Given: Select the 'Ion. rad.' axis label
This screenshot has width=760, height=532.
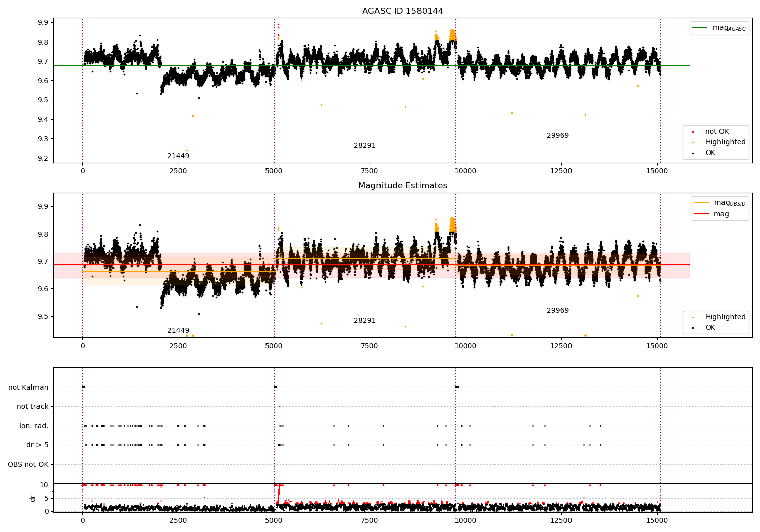Looking at the screenshot, I should point(34,426).
